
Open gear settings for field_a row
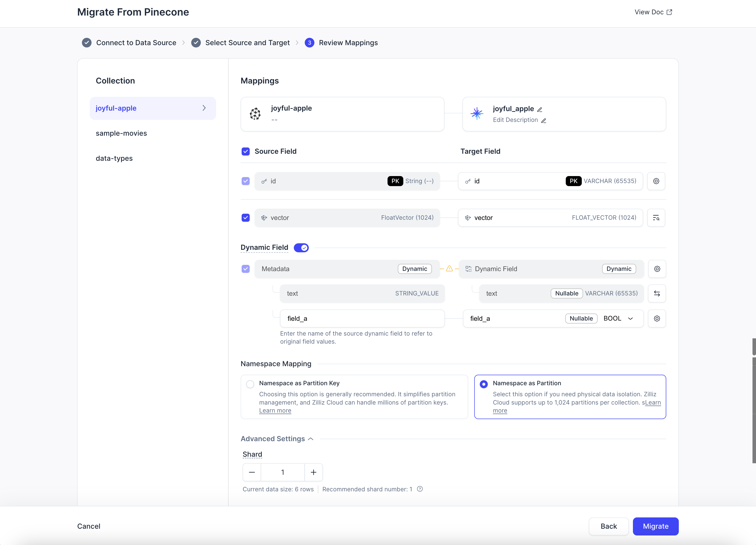pos(657,319)
